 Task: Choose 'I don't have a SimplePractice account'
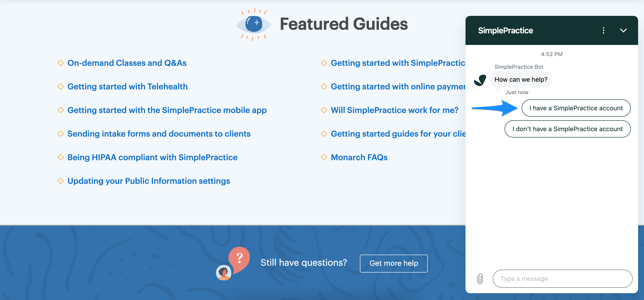click(567, 129)
